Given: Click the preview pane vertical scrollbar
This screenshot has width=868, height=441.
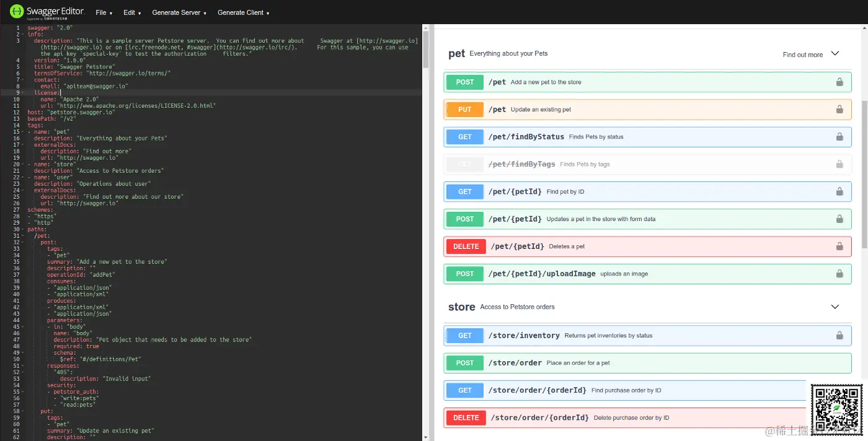Looking at the screenshot, I should click(864, 173).
